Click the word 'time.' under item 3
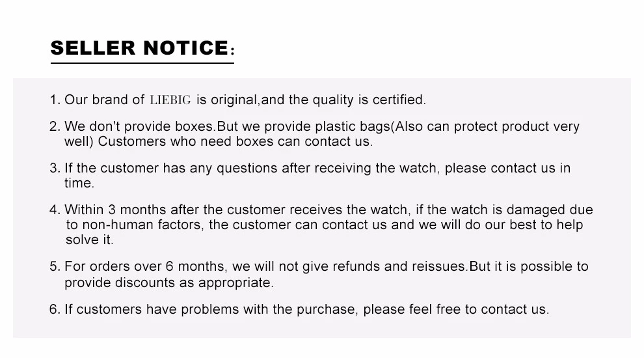The image size is (644, 358). tap(79, 184)
